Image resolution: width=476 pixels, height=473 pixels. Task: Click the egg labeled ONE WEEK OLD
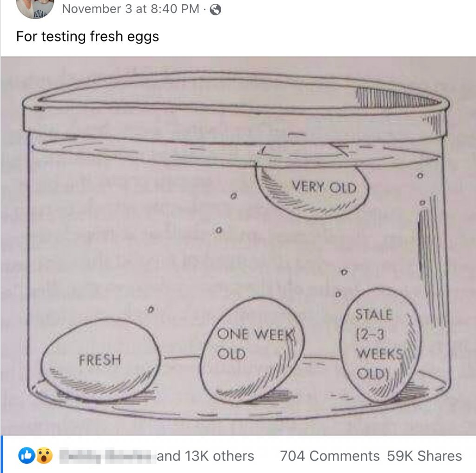pyautogui.click(x=253, y=349)
